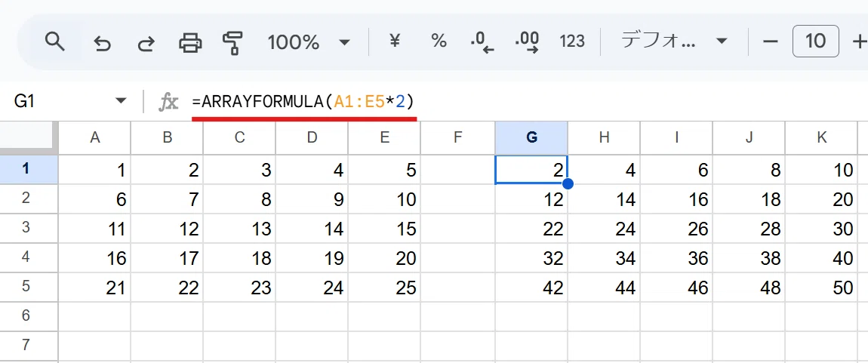Screen dimensions: 868x363
Task: Click the print icon
Action: (190, 42)
